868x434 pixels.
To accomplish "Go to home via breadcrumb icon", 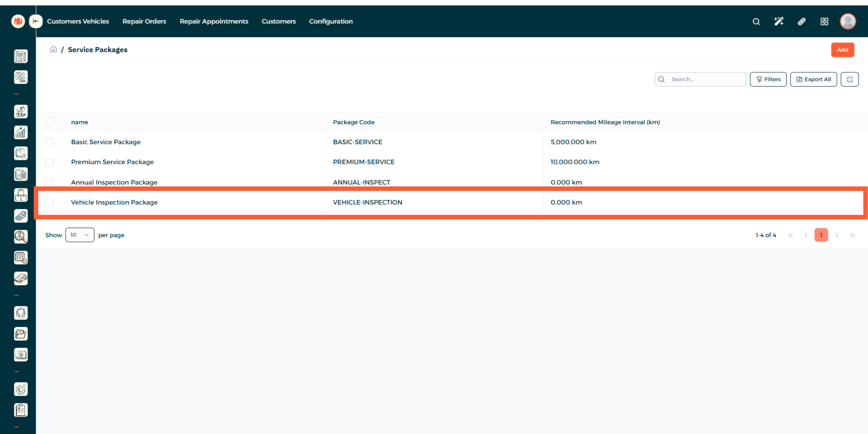I will [x=53, y=49].
